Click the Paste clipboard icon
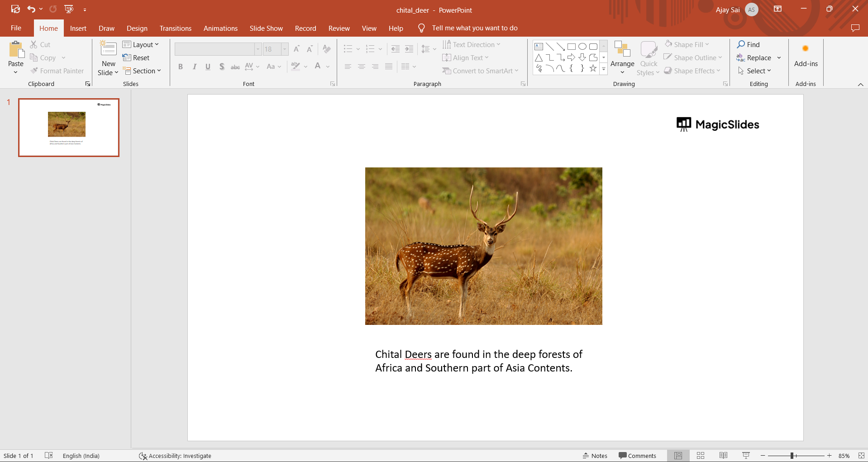The width and height of the screenshot is (868, 462). click(16, 50)
